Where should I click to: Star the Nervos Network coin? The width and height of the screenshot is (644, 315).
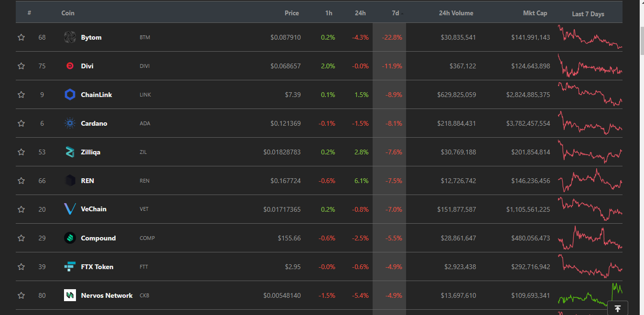(21, 295)
